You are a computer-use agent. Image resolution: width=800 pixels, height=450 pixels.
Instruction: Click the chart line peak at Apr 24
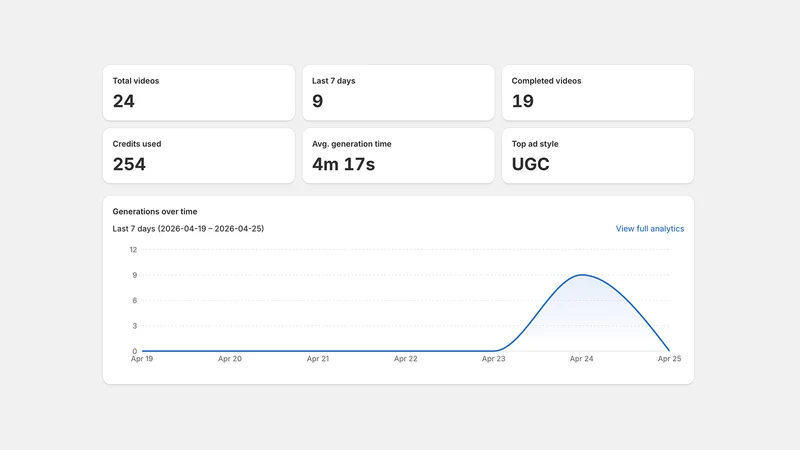582,275
